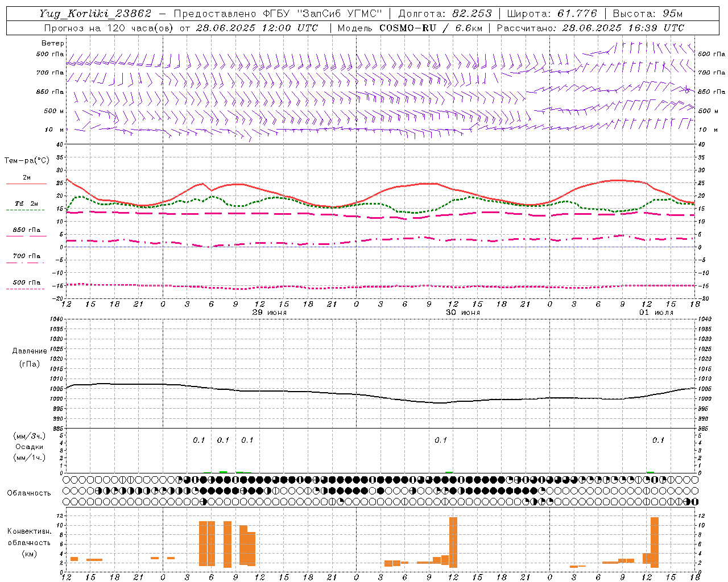728x582 pixels.
Task: Click the forecast line Прогноз на 120 часа(ов)
Action: [x=110, y=28]
